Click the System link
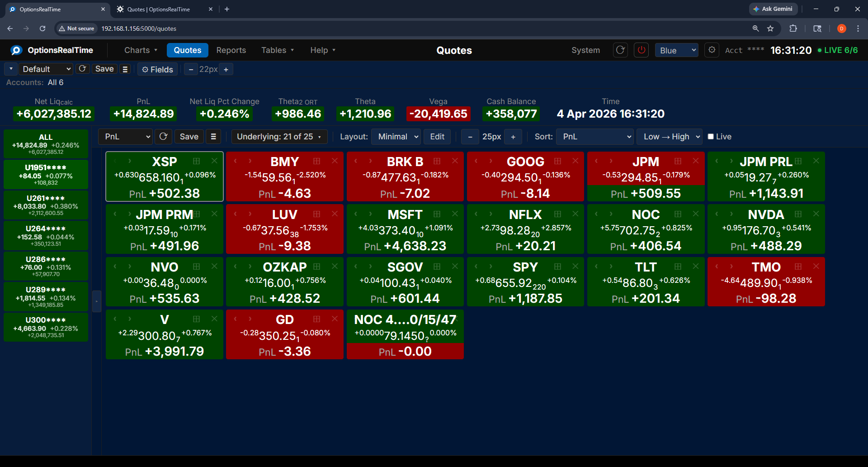The height and width of the screenshot is (467, 868). (585, 50)
